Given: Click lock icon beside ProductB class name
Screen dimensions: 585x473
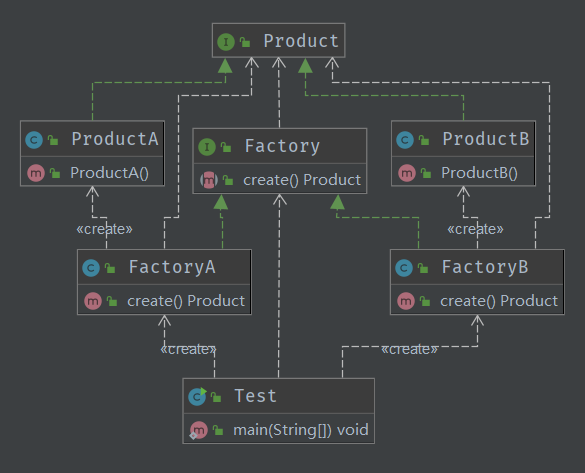Looking at the screenshot, I should 424,140.
